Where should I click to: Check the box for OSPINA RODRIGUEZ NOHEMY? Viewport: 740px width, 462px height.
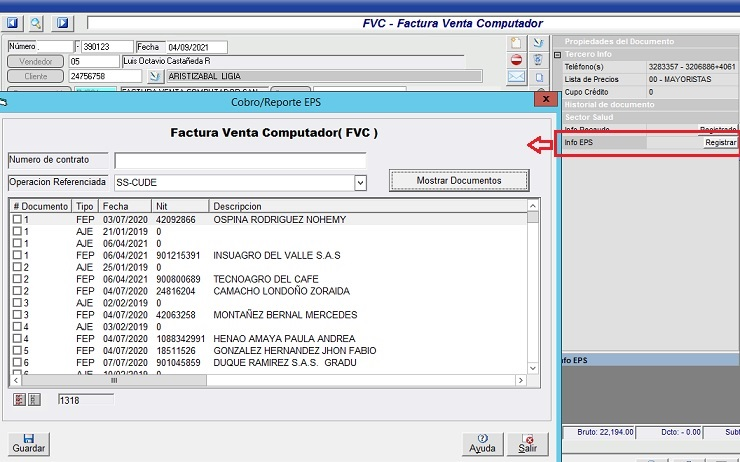point(17,219)
